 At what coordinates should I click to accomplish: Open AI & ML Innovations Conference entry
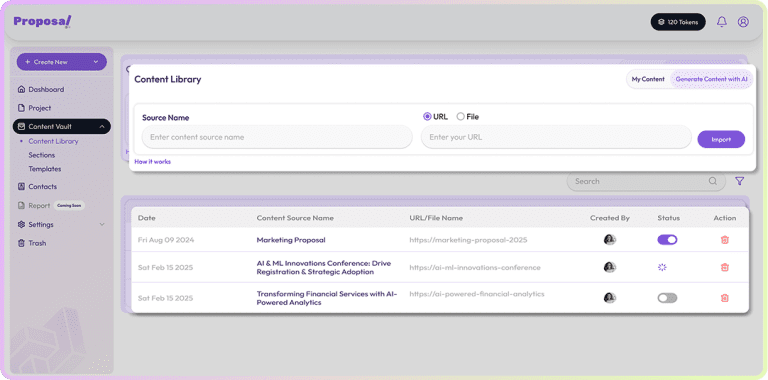click(324, 268)
